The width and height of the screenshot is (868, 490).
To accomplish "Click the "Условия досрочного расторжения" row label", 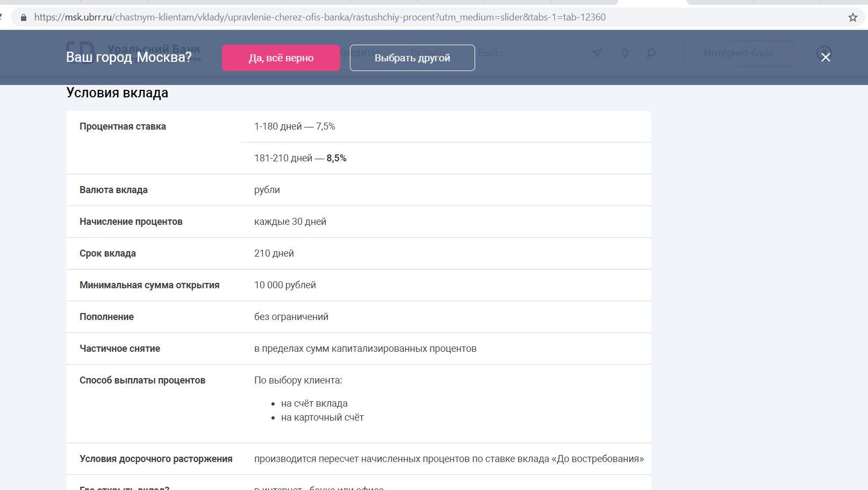I will click(156, 459).
